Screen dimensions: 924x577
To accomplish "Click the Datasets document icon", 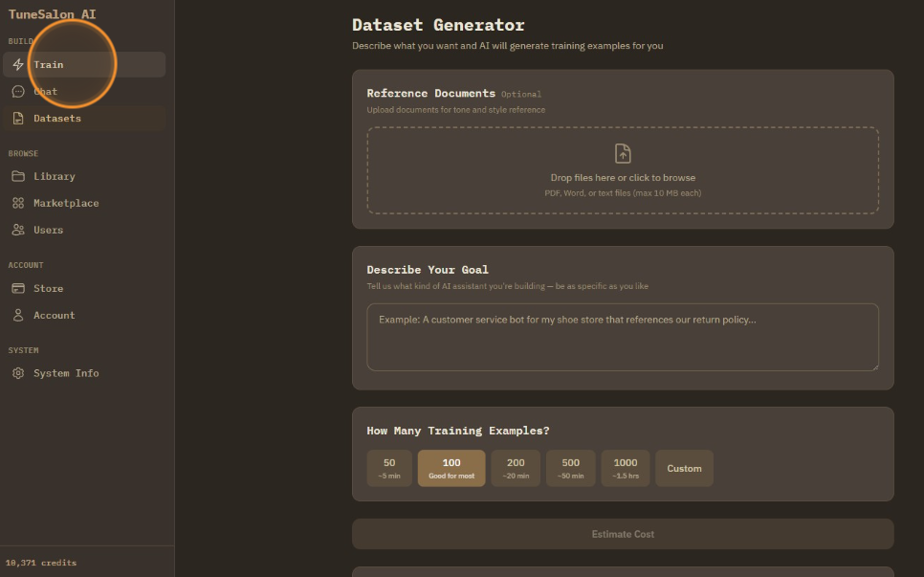I will pyautogui.click(x=18, y=119).
